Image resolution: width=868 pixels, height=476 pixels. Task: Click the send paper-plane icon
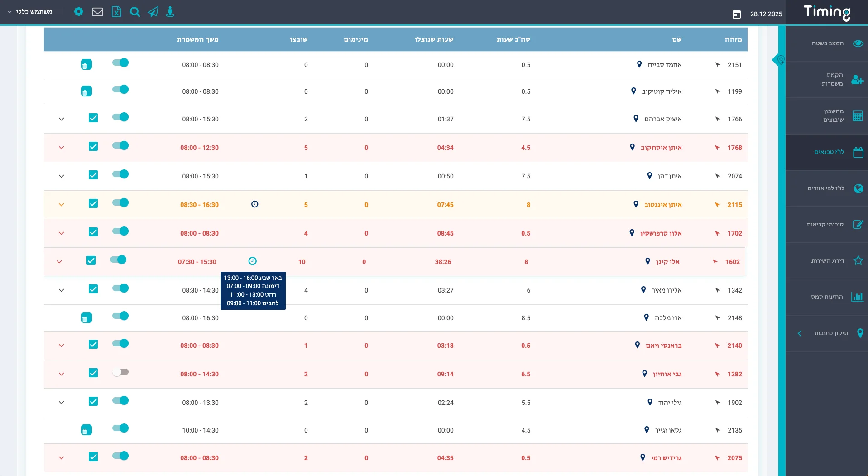click(153, 12)
